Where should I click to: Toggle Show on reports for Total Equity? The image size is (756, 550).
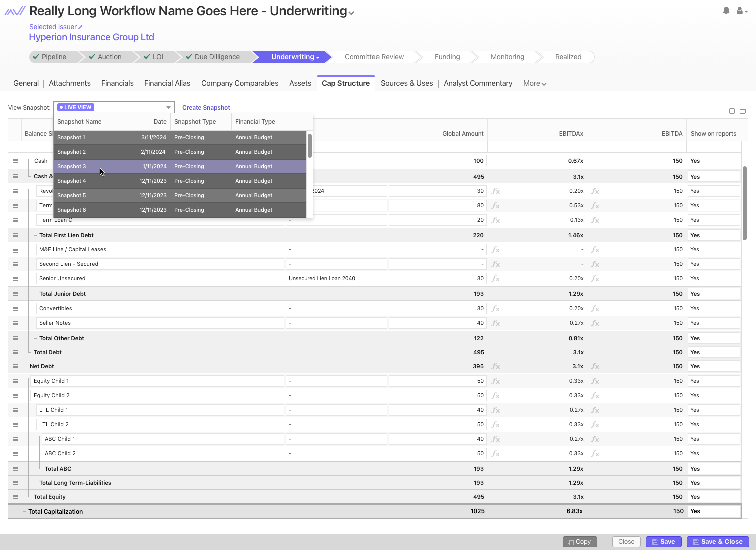tap(713, 497)
